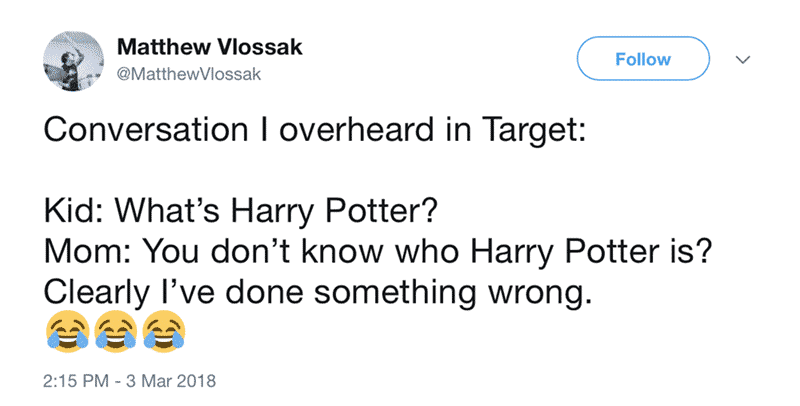
Task: Expand the tweet options chevron
Action: [x=742, y=60]
